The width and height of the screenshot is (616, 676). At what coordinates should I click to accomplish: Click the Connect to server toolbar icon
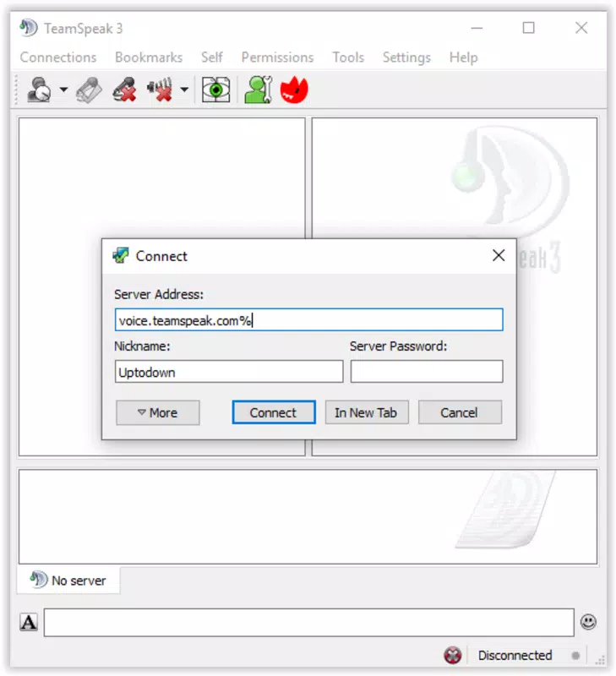pos(39,90)
